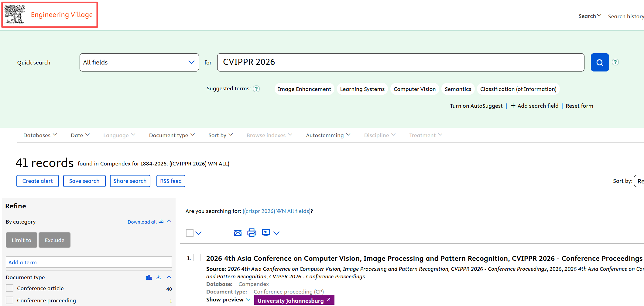Viewport: 644px width, 306px height.
Task: Open the All fields dropdown
Action: coord(139,62)
